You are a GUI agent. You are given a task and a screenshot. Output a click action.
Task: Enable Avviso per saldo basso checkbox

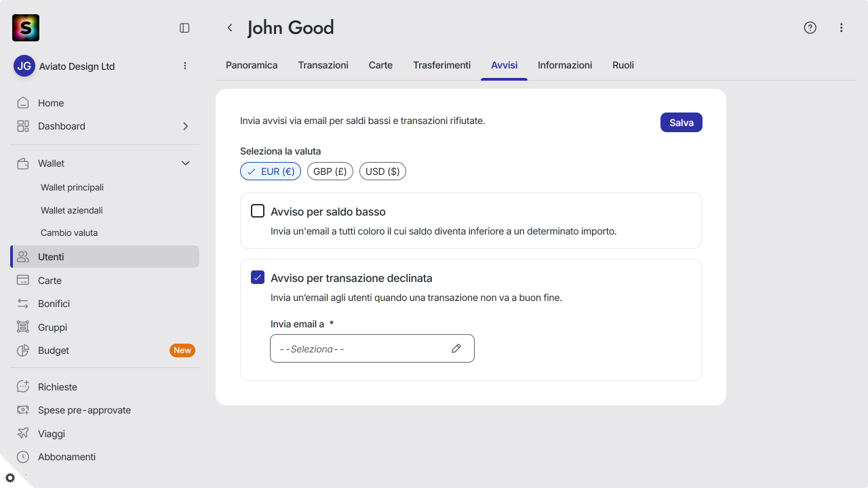tap(258, 211)
